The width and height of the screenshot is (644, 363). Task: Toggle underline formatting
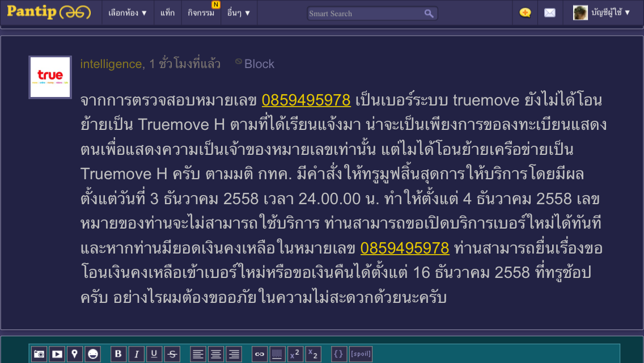(x=154, y=354)
